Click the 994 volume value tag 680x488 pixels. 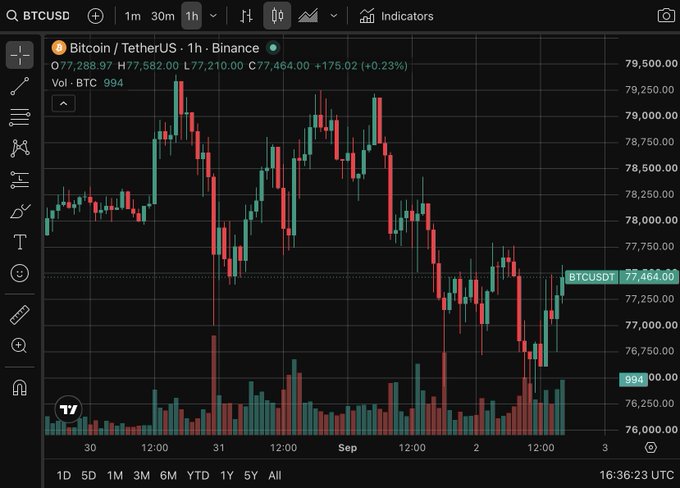tap(634, 380)
